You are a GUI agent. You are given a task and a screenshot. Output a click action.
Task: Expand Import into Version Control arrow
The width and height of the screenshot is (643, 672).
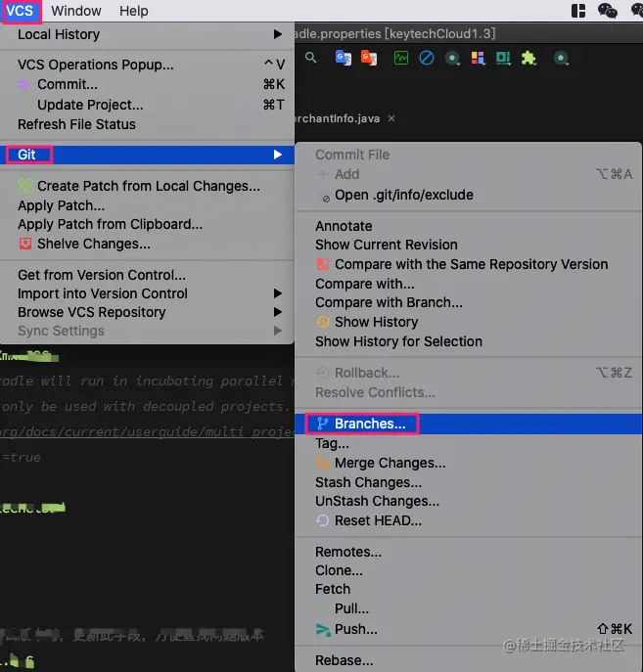pos(277,293)
